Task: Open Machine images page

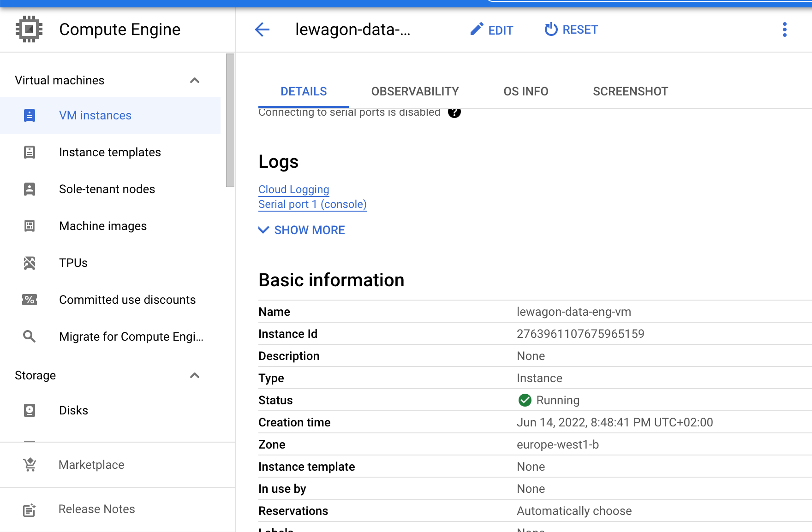Action: coord(110,226)
